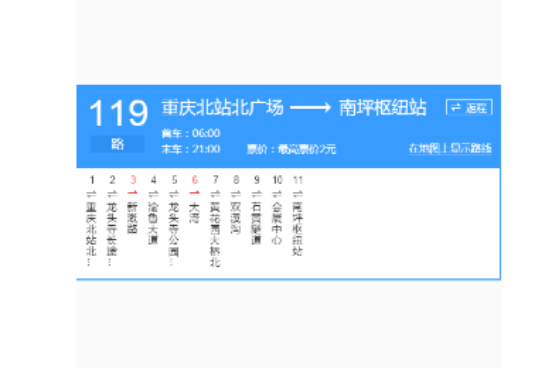Click the direction arrows icon of stop 10
Image resolution: width=552 pixels, height=368 pixels.
pyautogui.click(x=277, y=193)
